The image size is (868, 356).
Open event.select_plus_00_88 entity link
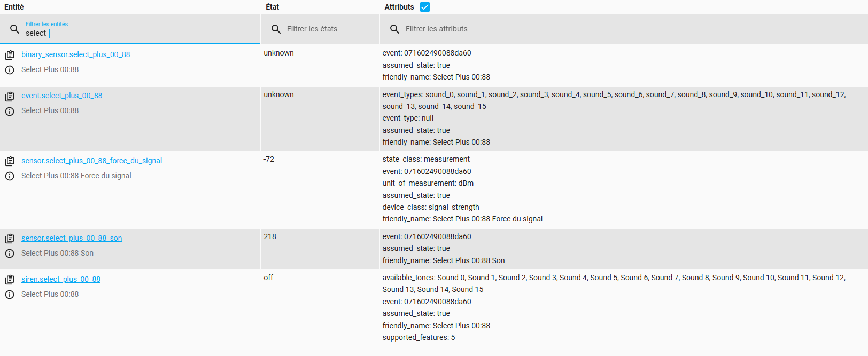click(x=61, y=96)
